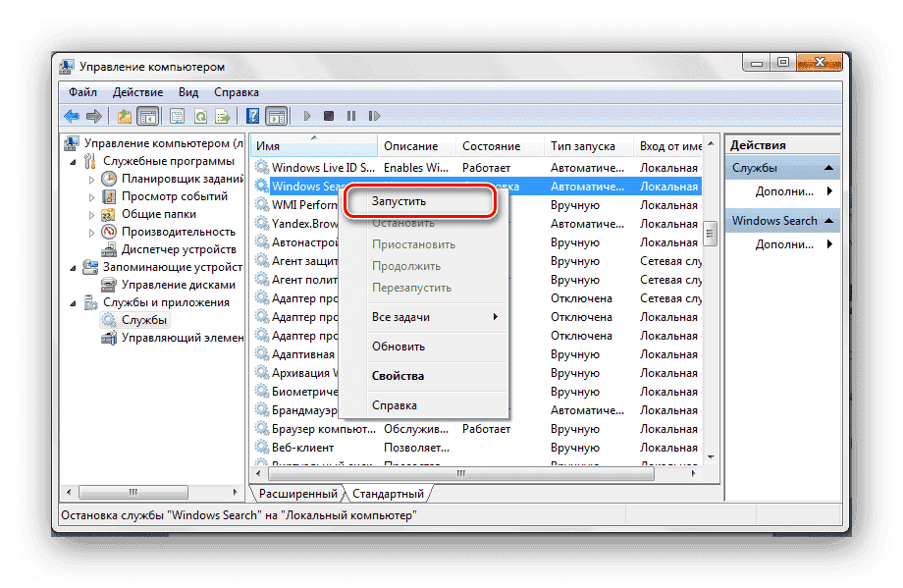The image size is (903, 588).
Task: Collapse the Службы section in Действия pane
Action: pyautogui.click(x=829, y=168)
